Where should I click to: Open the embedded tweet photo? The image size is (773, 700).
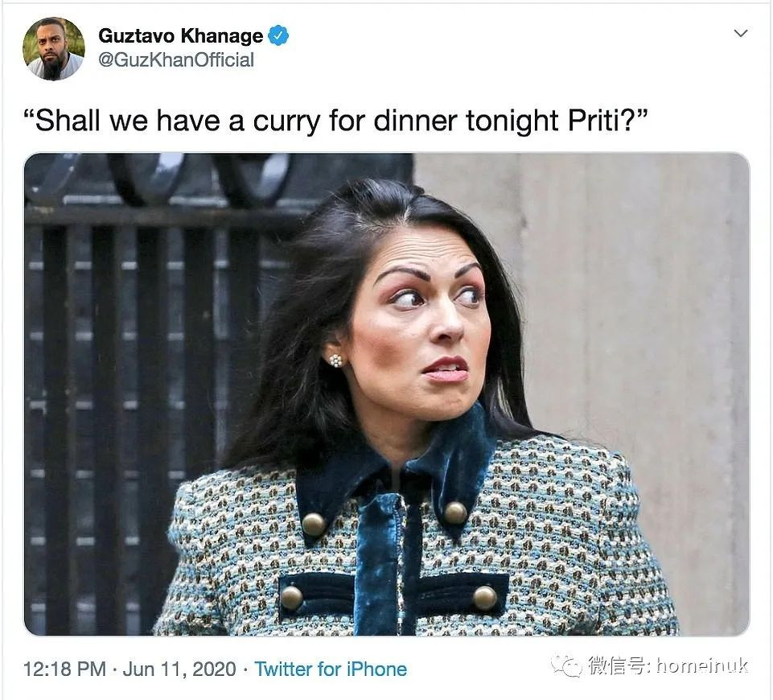pos(386,394)
